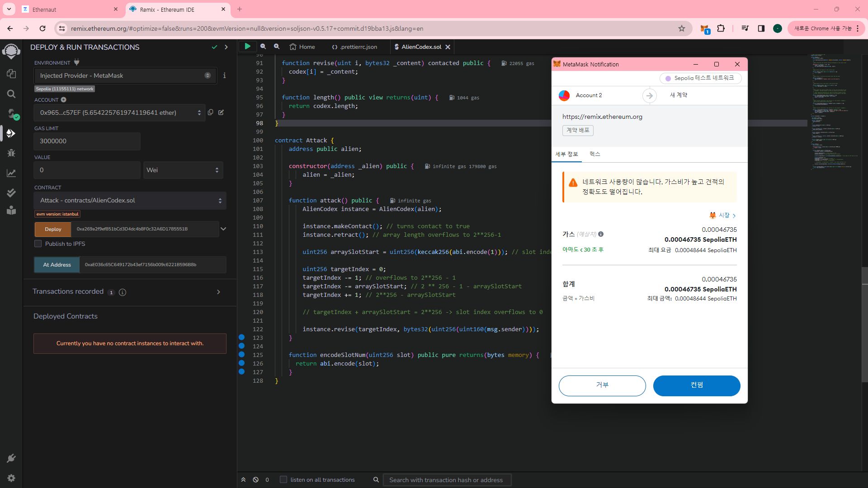Add new account plus icon
868x488 pixels.
(64, 99)
